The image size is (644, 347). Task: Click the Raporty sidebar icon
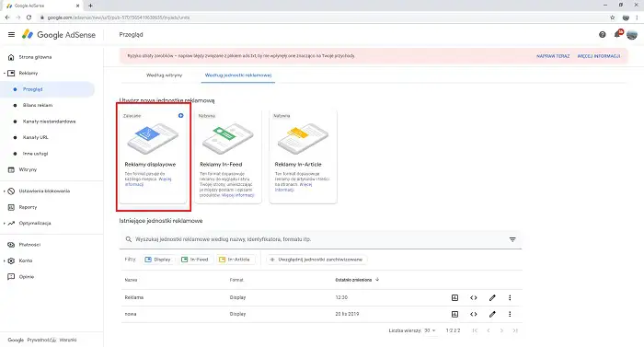pyautogui.click(x=11, y=207)
